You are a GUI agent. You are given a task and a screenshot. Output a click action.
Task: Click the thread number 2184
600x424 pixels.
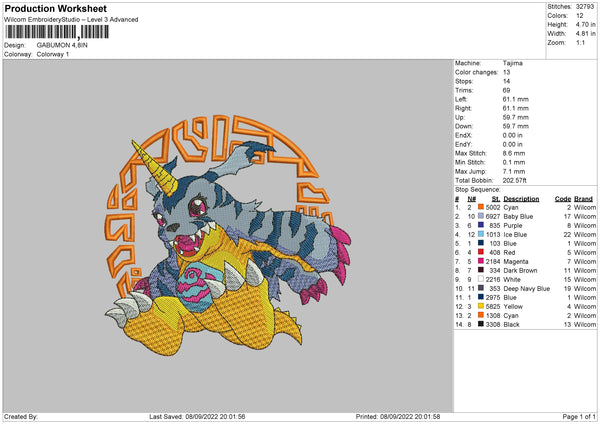[x=493, y=261]
